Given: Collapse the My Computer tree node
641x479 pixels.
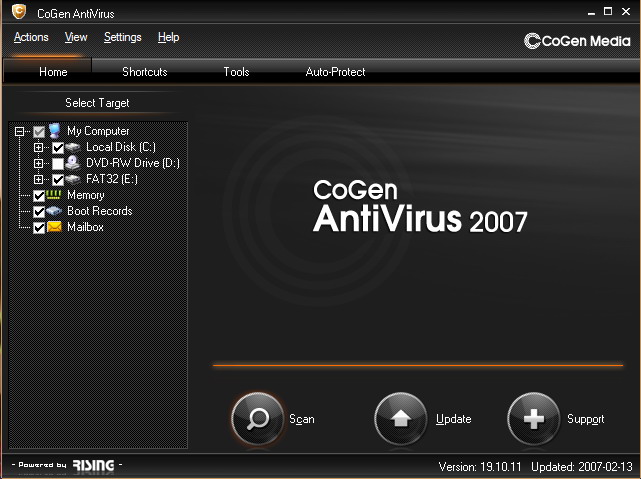Looking at the screenshot, I should pos(19,132).
